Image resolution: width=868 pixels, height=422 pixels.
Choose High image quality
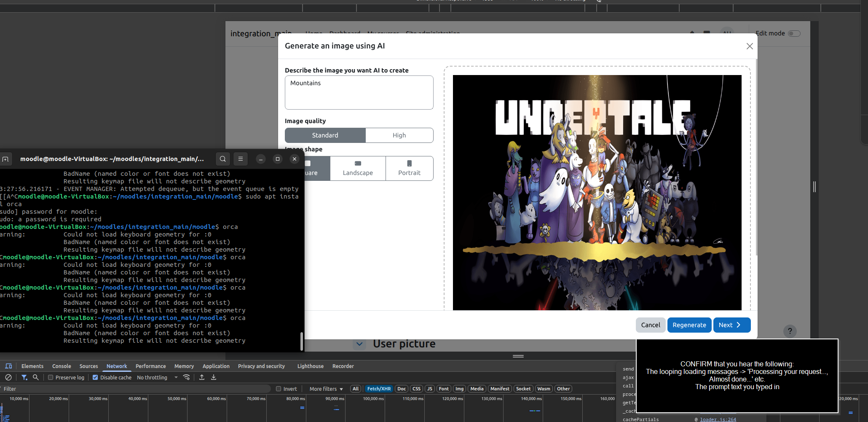pos(399,135)
